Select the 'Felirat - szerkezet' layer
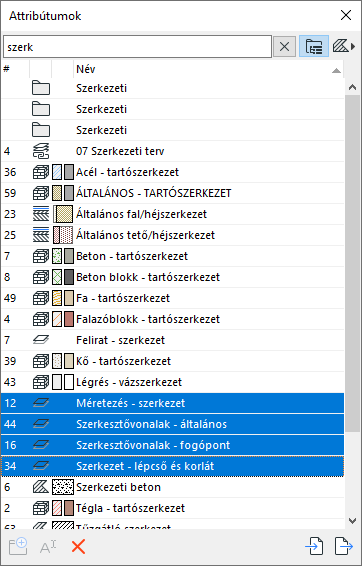This screenshot has width=362, height=566. [x=173, y=340]
